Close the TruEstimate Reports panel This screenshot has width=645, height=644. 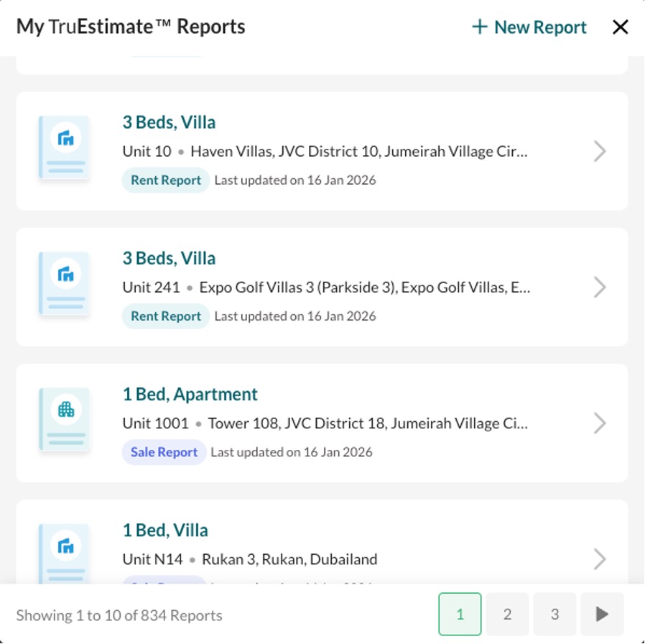(x=620, y=27)
